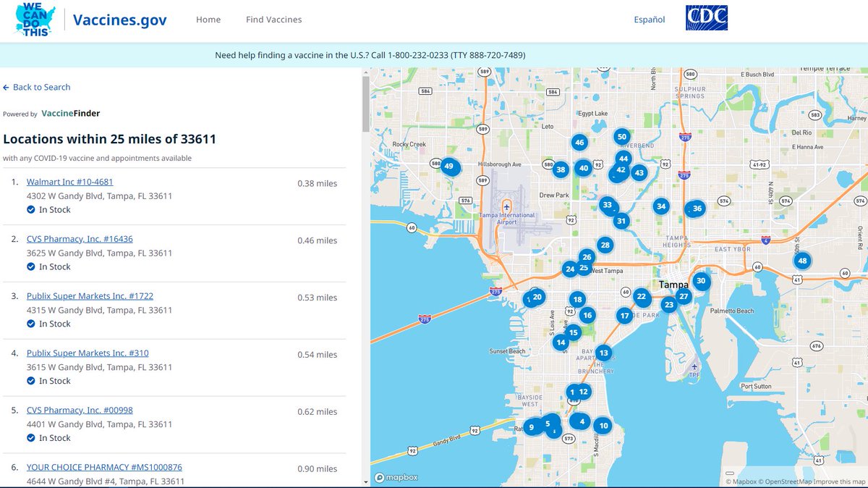Open Publix Super Markets Inc. #310
The image size is (868, 488).
tap(88, 353)
